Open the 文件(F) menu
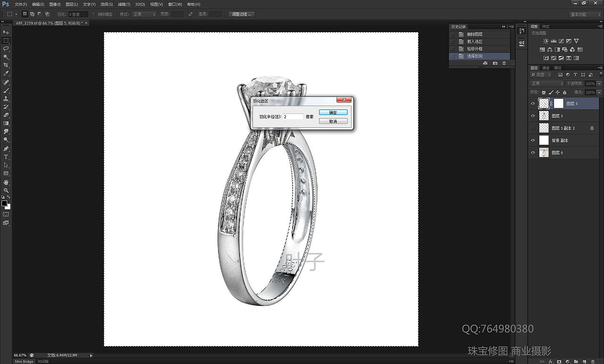604x364 pixels. click(21, 4)
